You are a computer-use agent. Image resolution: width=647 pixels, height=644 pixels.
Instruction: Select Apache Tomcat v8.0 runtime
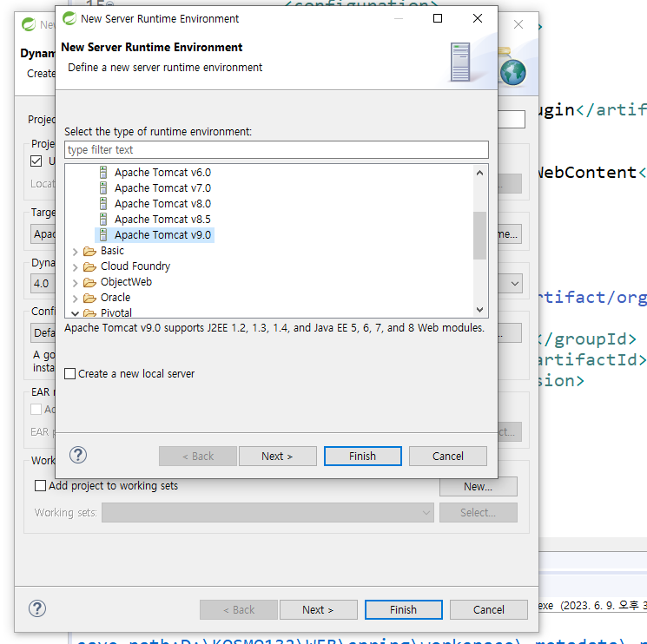coord(162,204)
